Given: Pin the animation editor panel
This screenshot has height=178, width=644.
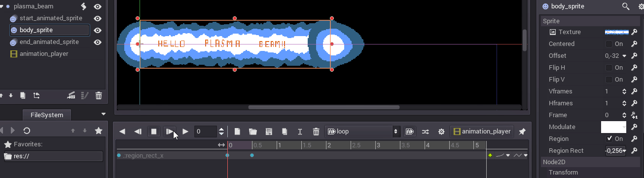Looking at the screenshot, I should [522, 132].
